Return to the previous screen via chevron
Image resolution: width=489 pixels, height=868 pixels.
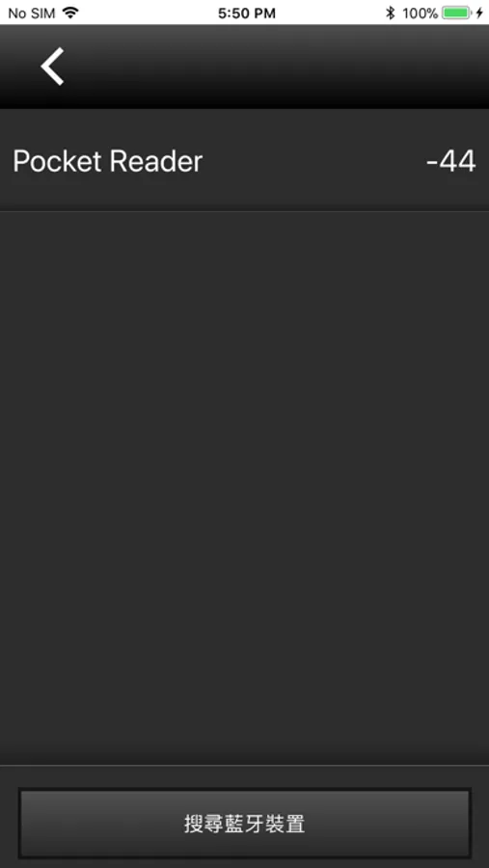(52, 67)
